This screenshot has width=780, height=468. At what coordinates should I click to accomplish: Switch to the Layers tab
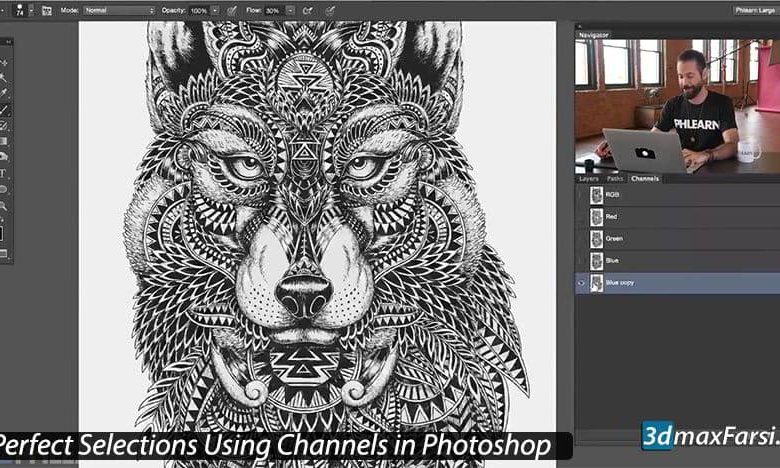pyautogui.click(x=588, y=179)
